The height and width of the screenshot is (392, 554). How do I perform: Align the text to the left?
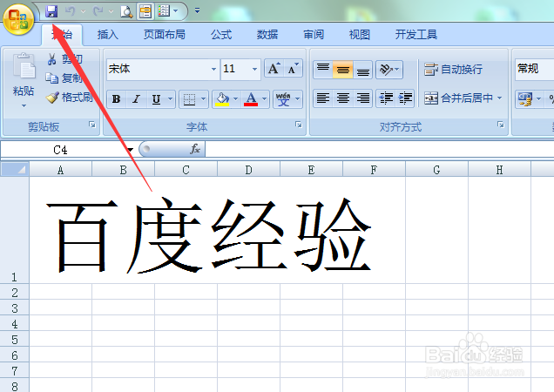(x=323, y=98)
